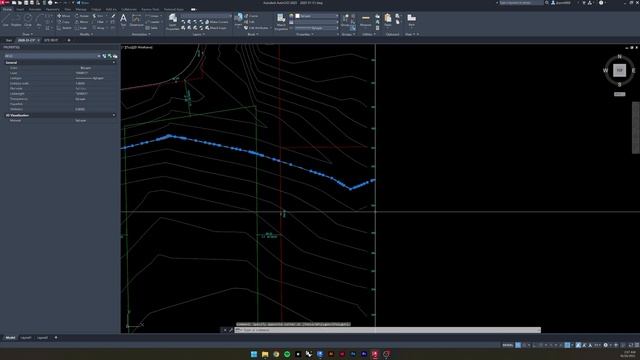Open the layer name dropdown in ribbon
640x360 pixels.
(x=207, y=16)
